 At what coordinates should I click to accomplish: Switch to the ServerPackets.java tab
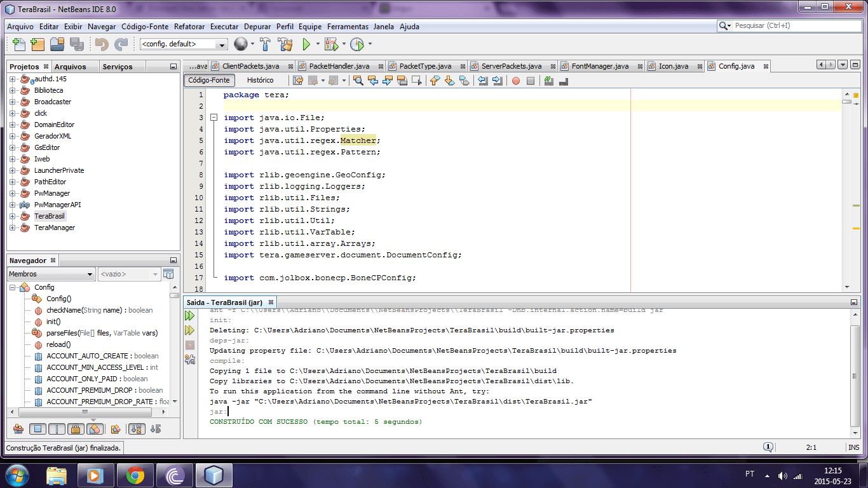[x=512, y=66]
